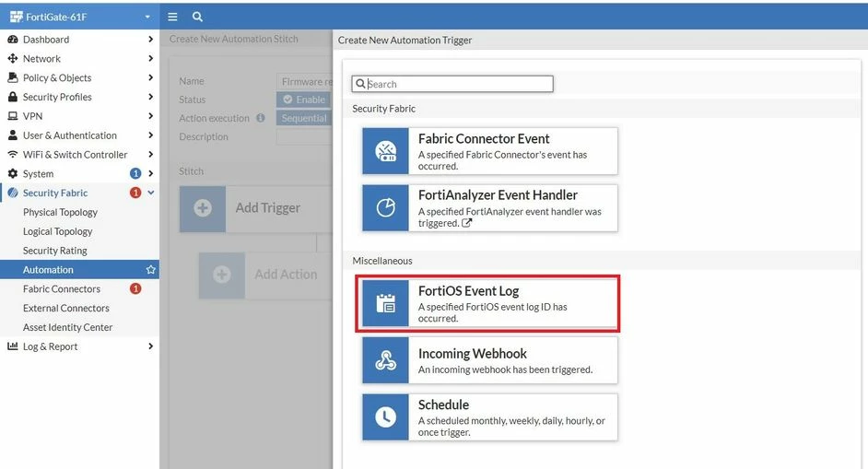
Task: Click the Policy & Objects icon
Action: (x=12, y=77)
